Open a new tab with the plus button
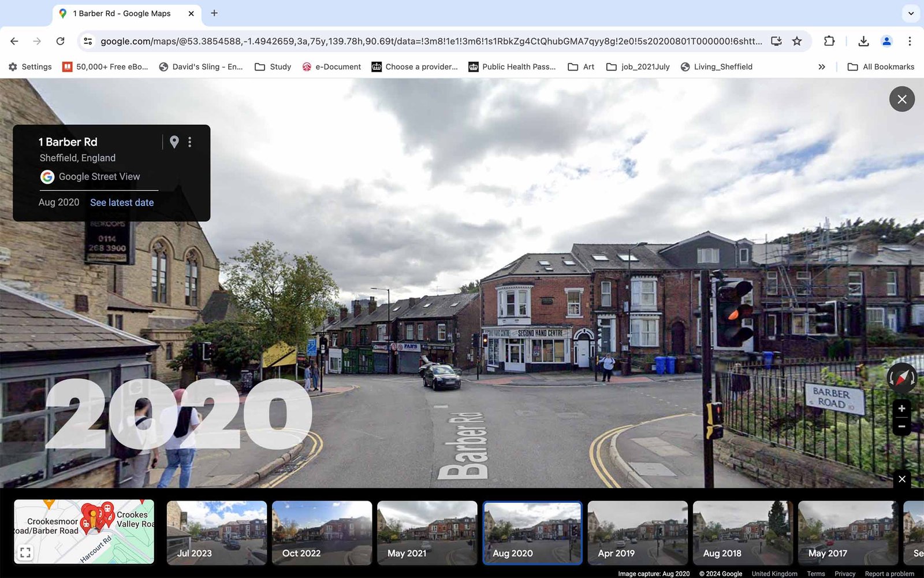The height and width of the screenshot is (578, 924). point(214,13)
